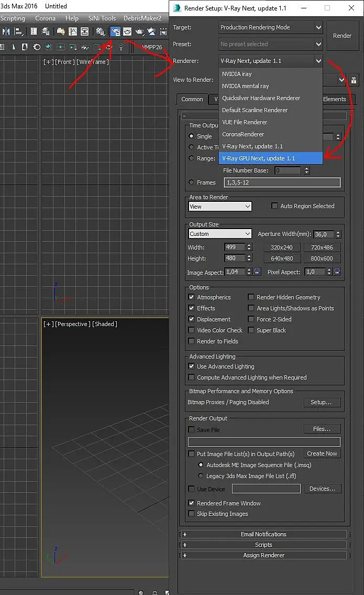Enable Skip Existing Images checkbox
Viewport: 364px width, 595px height.
192,513
